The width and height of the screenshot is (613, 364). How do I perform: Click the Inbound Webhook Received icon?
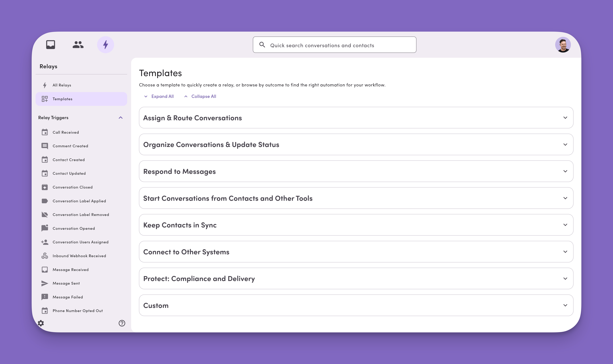(45, 256)
